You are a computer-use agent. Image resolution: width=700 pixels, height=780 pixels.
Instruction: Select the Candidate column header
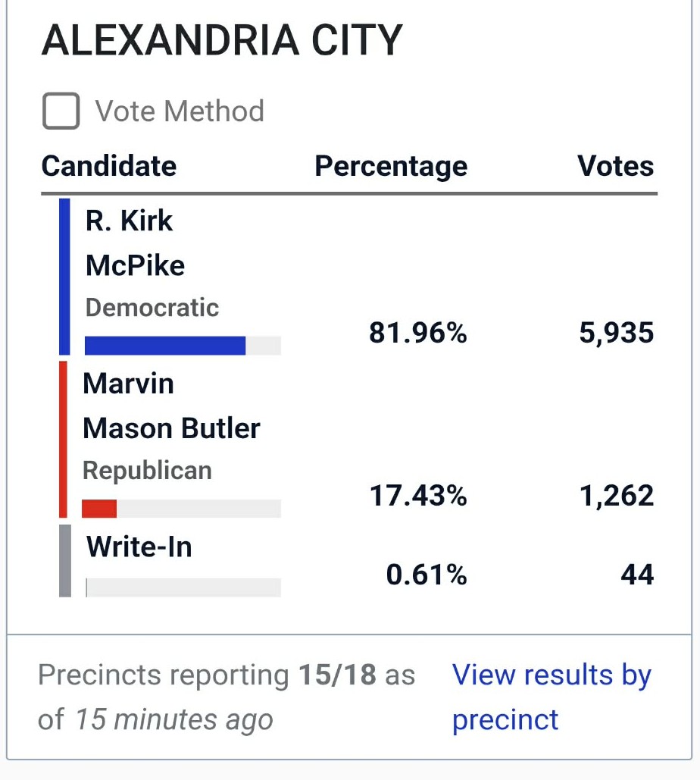coord(109,166)
